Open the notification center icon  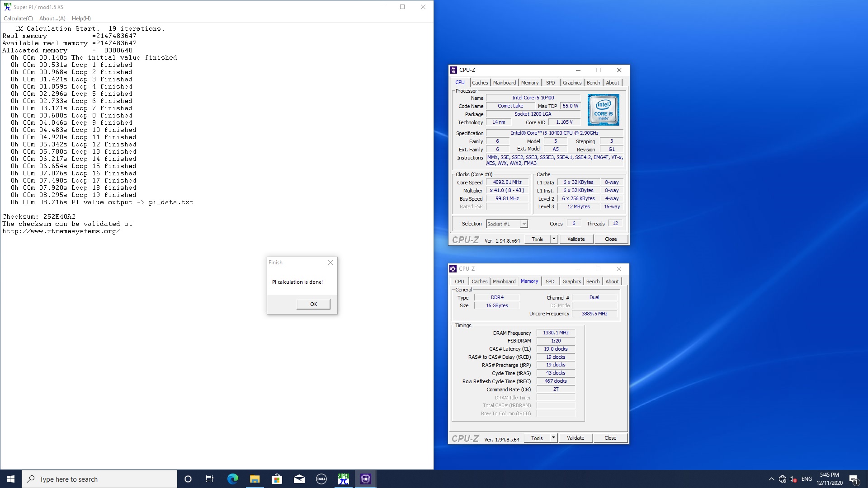854,479
